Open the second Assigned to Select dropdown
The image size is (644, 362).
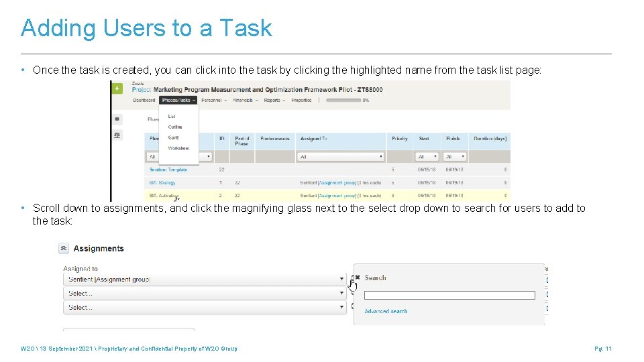click(x=205, y=293)
